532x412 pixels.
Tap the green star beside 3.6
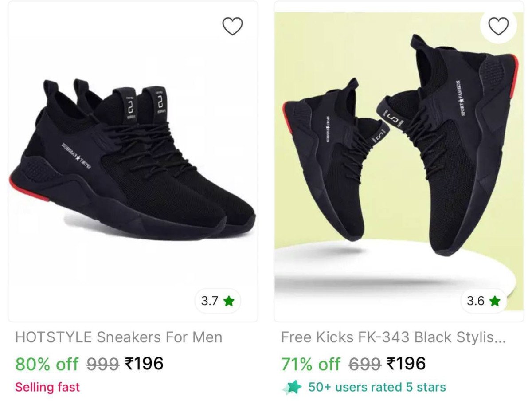coord(495,302)
